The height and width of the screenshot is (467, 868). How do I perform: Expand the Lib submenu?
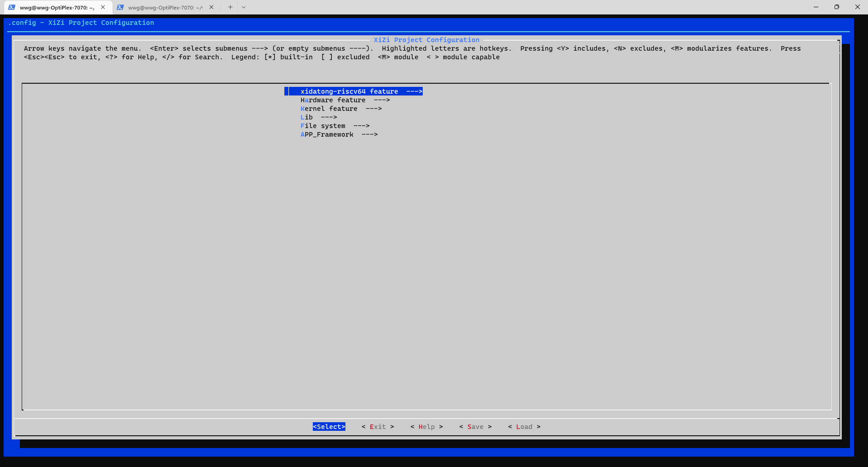tap(318, 117)
